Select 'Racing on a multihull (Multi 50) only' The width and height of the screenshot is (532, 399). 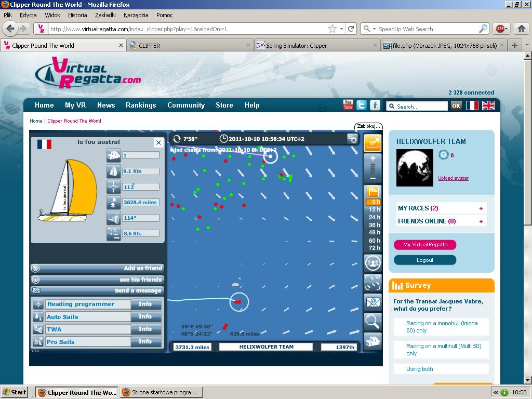click(441, 350)
